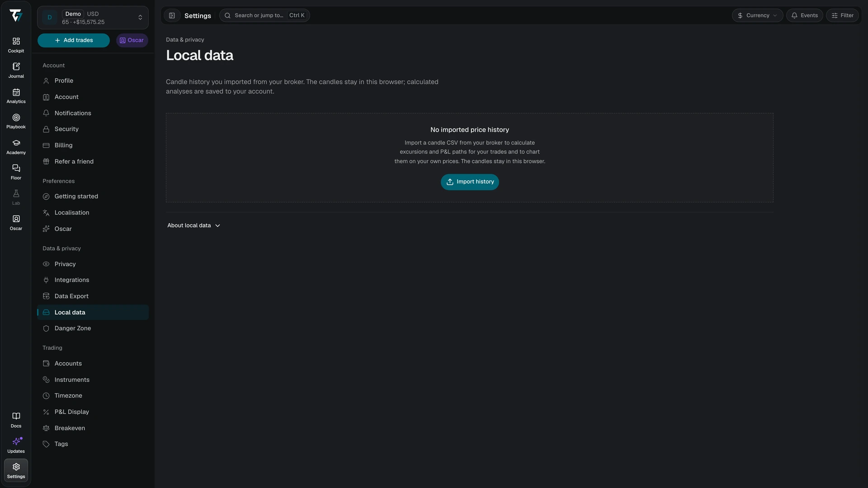
Task: Expand the Demo account switcher
Action: tap(93, 18)
